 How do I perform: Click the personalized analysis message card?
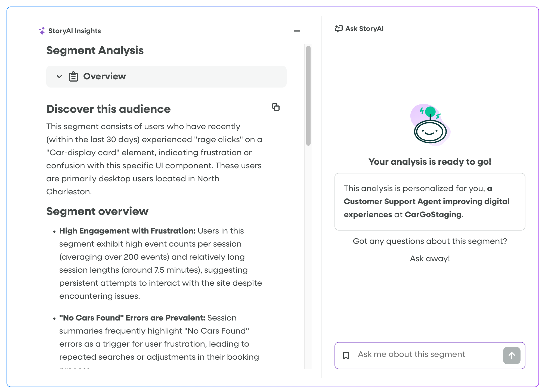(430, 202)
